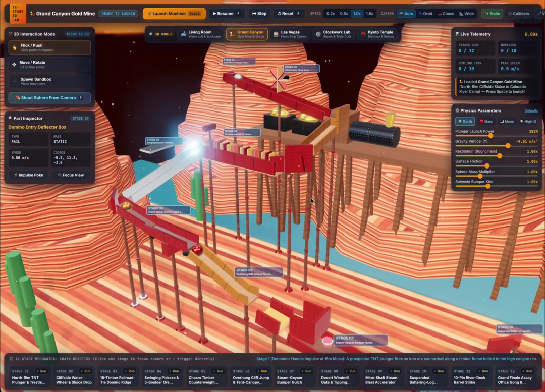Select High-G gravity preset
Screen dimensions: 545x392
coord(528,121)
